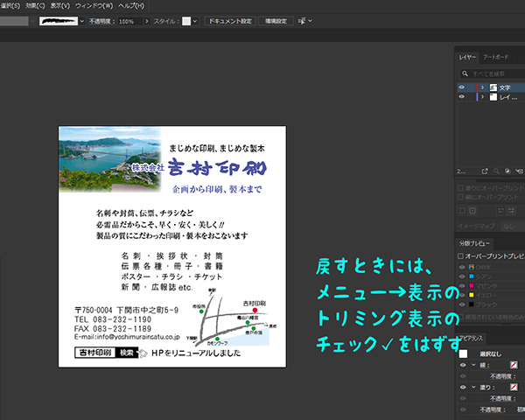The height and width of the screenshot is (420, 525).
Task: Click the ドキュメント設定 button
Action: pyautogui.click(x=230, y=21)
